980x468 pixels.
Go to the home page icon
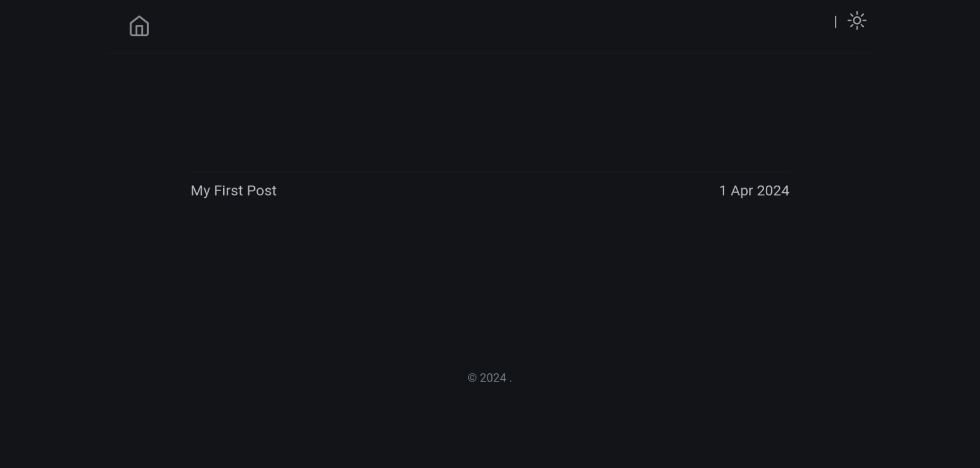(x=139, y=26)
